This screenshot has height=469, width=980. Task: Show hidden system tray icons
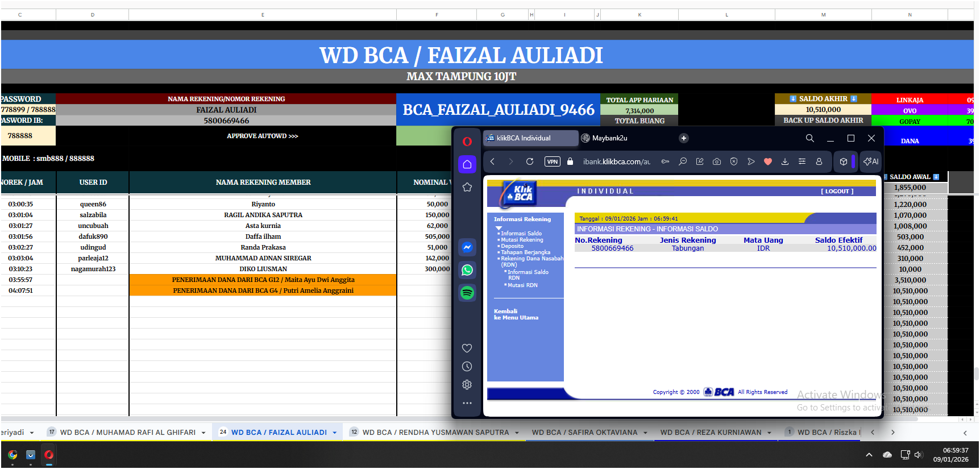(869, 455)
